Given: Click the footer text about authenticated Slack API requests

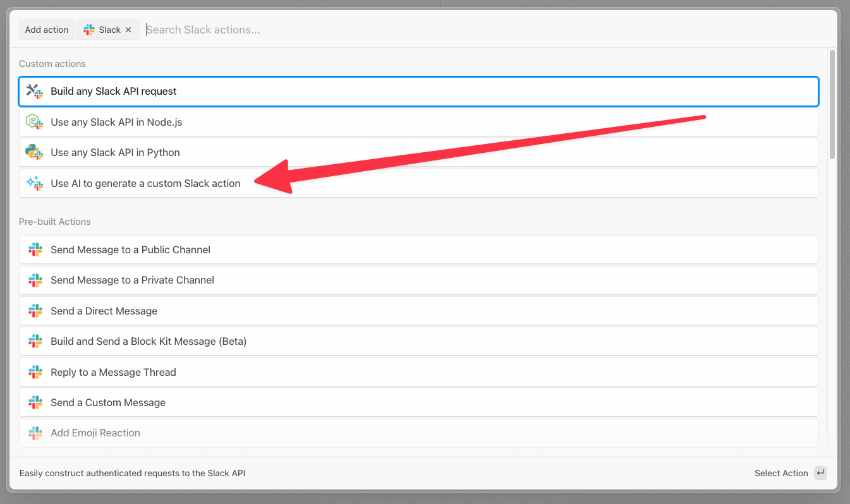Looking at the screenshot, I should (132, 473).
